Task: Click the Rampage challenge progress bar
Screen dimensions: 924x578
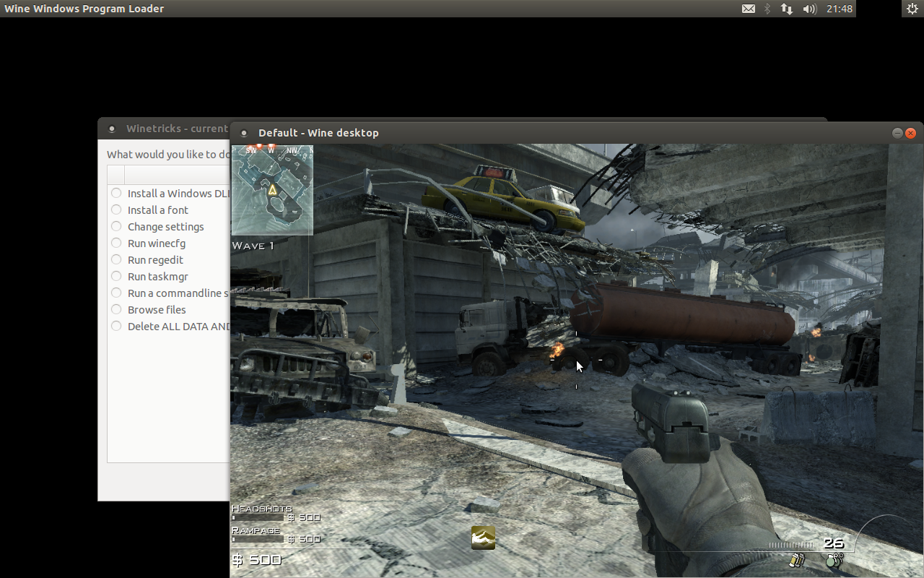Action: [x=258, y=539]
